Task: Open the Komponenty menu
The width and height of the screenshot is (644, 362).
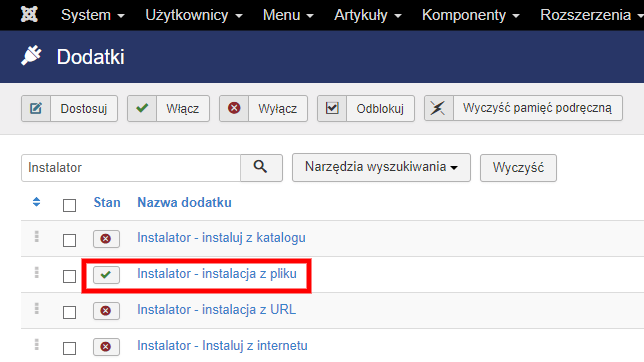Action: point(471,15)
